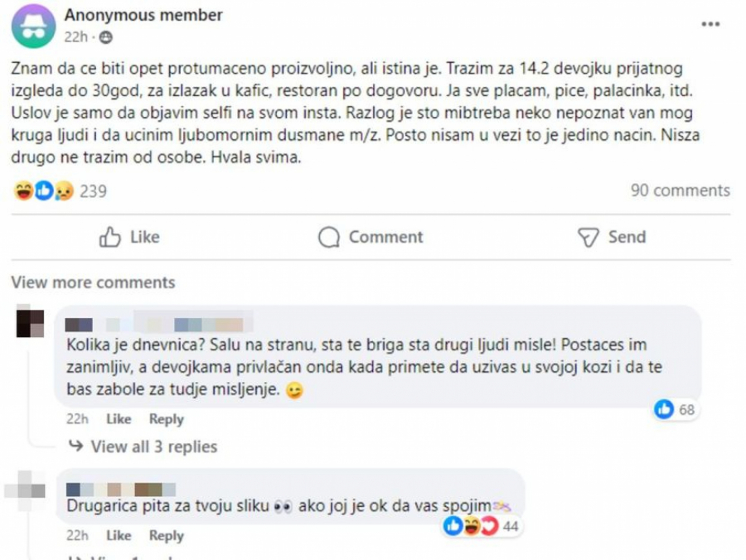Click the globe privacy icon next to 22h
Image resolution: width=746 pixels, height=560 pixels.
105,35
